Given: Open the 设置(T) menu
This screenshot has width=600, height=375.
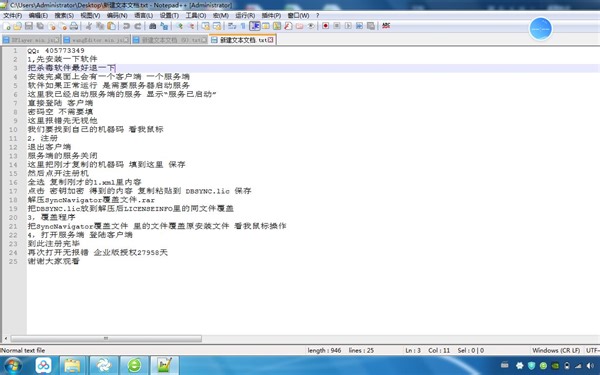Looking at the screenshot, I should tap(169, 15).
